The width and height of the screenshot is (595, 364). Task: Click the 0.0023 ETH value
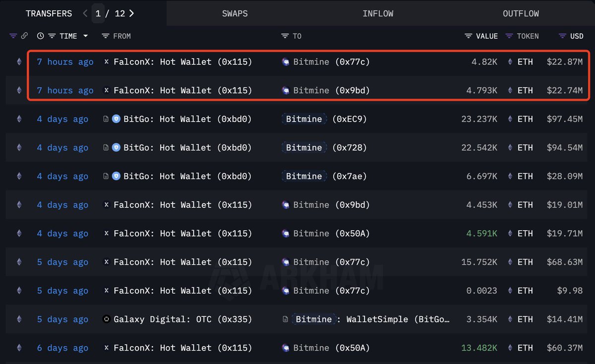[482, 291]
